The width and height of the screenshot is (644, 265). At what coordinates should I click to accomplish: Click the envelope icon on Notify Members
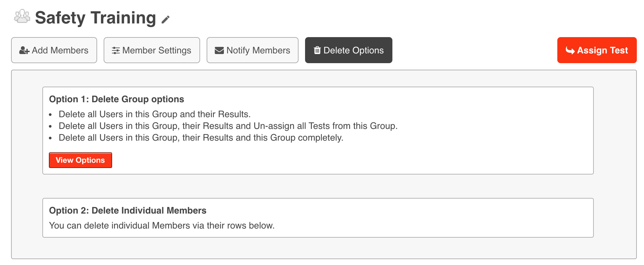click(x=219, y=50)
